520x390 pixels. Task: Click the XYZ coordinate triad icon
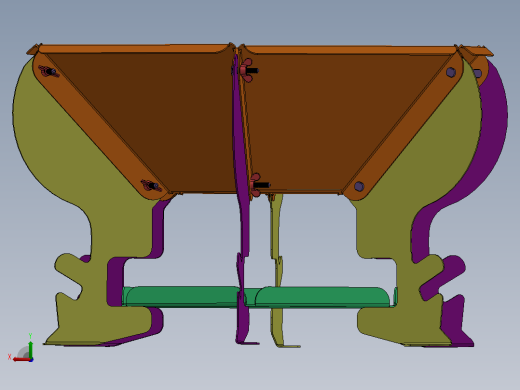(21, 348)
